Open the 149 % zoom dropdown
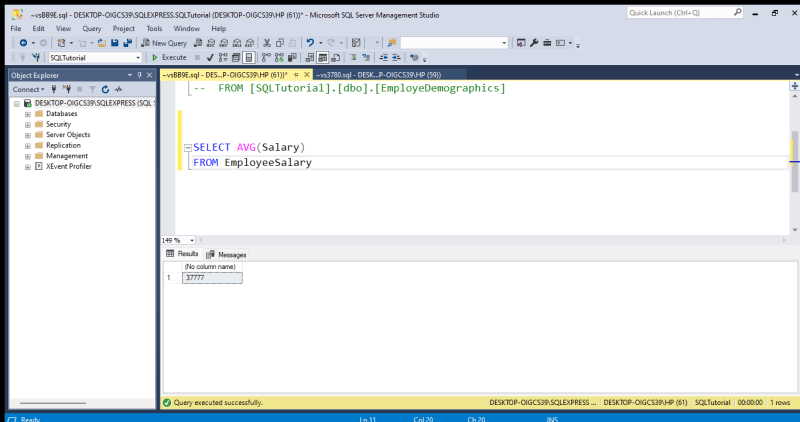Image resolution: width=800 pixels, height=422 pixels. (192, 240)
